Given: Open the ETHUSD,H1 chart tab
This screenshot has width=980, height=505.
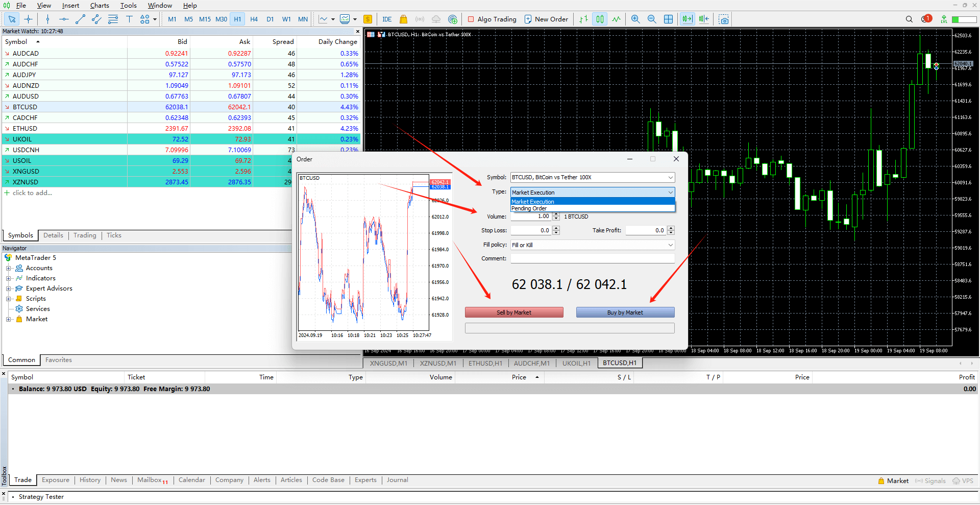Looking at the screenshot, I should (x=485, y=363).
